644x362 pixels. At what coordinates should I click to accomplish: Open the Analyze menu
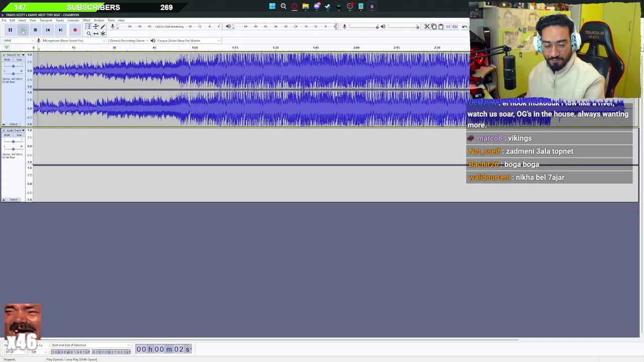[99, 20]
